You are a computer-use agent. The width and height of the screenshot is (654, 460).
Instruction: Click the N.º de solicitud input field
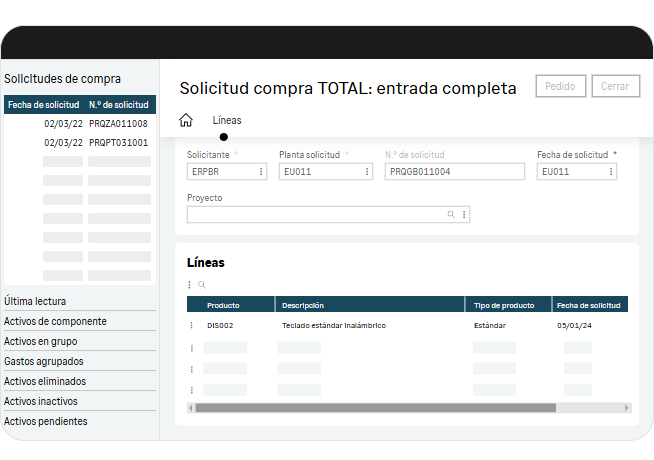click(454, 172)
